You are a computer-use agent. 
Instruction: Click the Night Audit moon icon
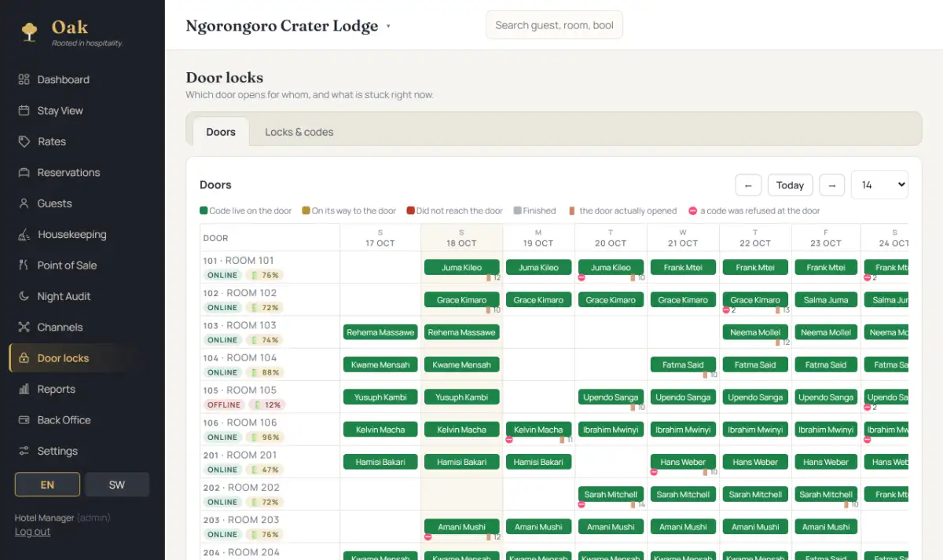tap(24, 296)
